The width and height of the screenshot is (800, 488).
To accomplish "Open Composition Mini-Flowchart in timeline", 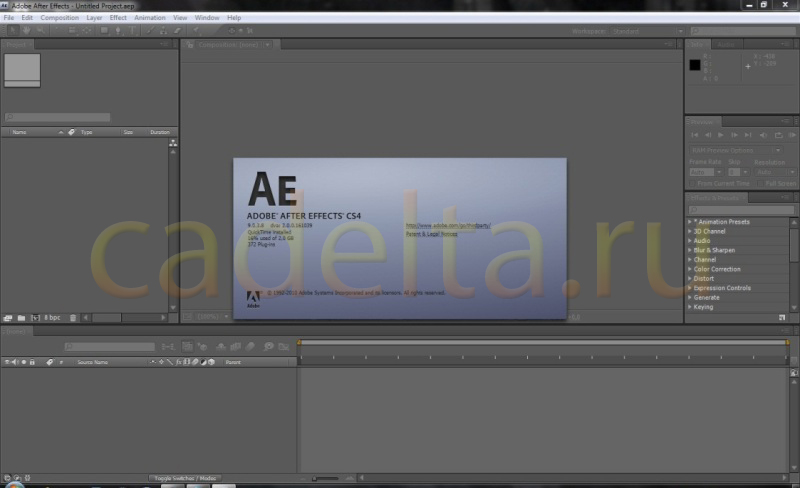I will (167, 347).
